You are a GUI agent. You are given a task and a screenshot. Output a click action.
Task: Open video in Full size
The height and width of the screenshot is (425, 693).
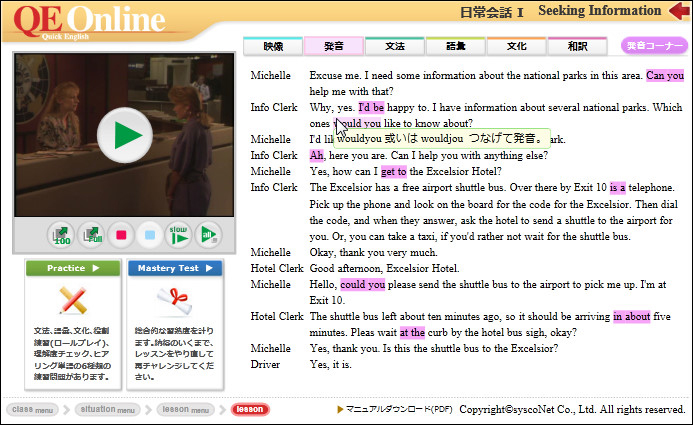tap(91, 235)
